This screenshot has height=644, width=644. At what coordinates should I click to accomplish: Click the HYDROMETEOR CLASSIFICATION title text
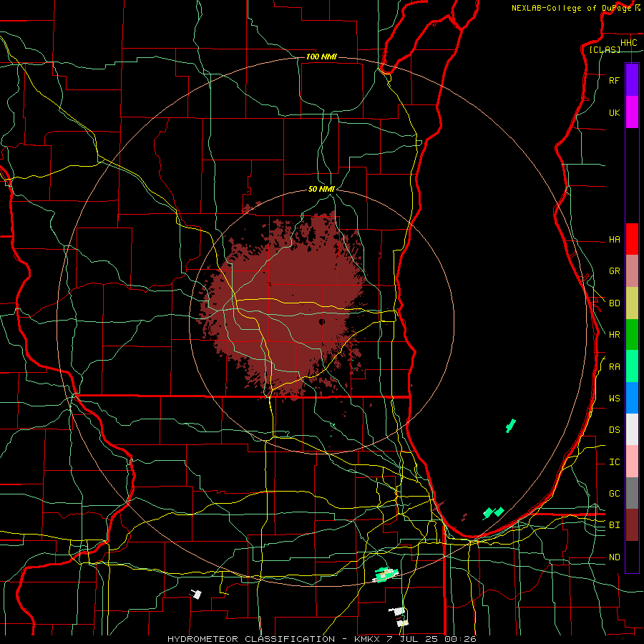[x=250, y=639]
